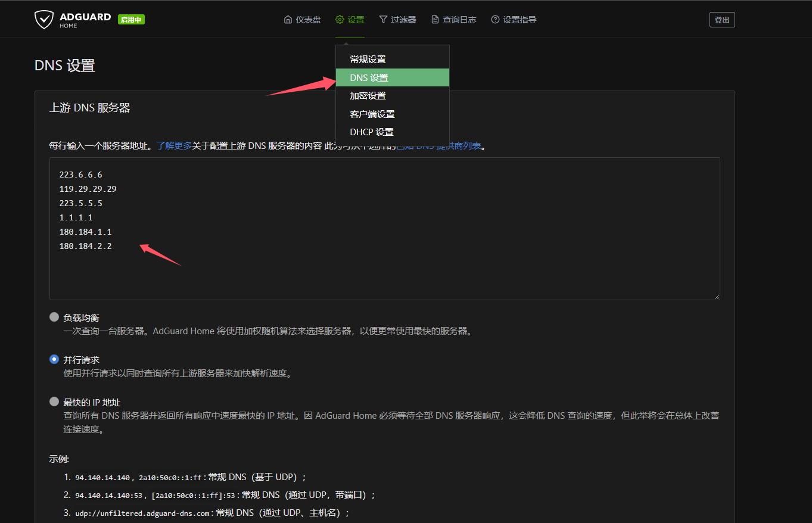Click the 1.1.1.1 entry
Image resolution: width=812 pixels, height=523 pixels.
pyautogui.click(x=76, y=217)
